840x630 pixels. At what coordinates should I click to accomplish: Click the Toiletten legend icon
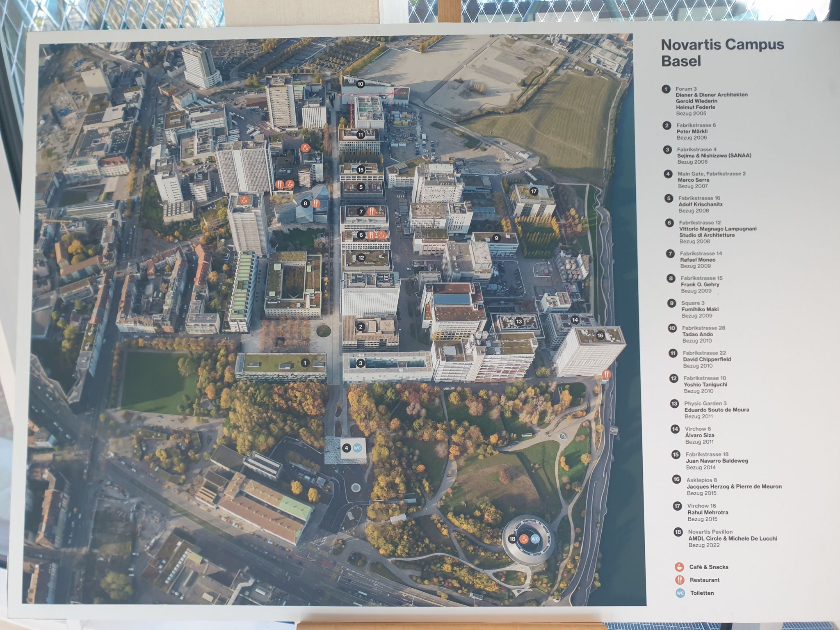pos(680,593)
